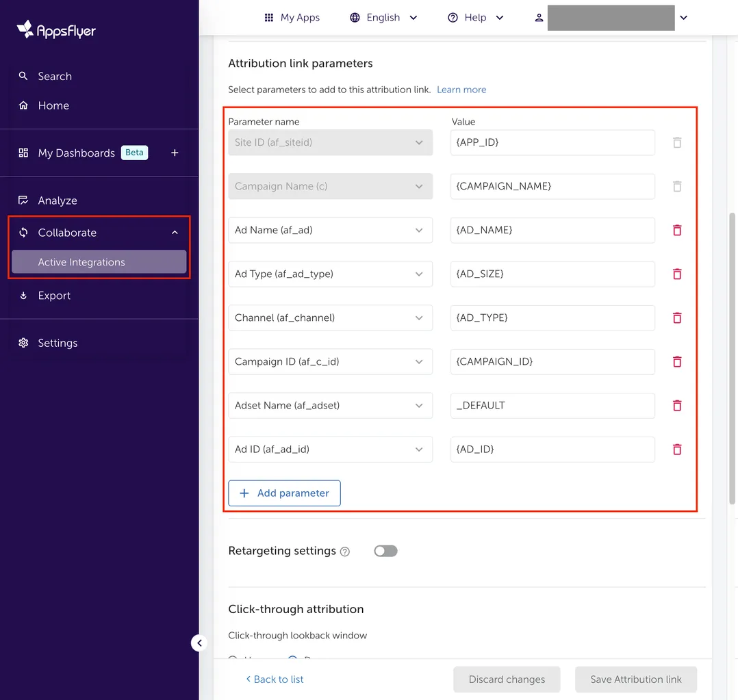This screenshot has height=700, width=738.
Task: Open My Apps from the top bar
Action: point(292,17)
